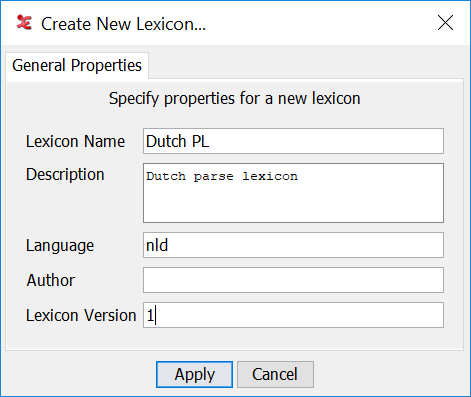The width and height of the screenshot is (471, 397).
Task: Select the General Properties tab
Action: 77,65
